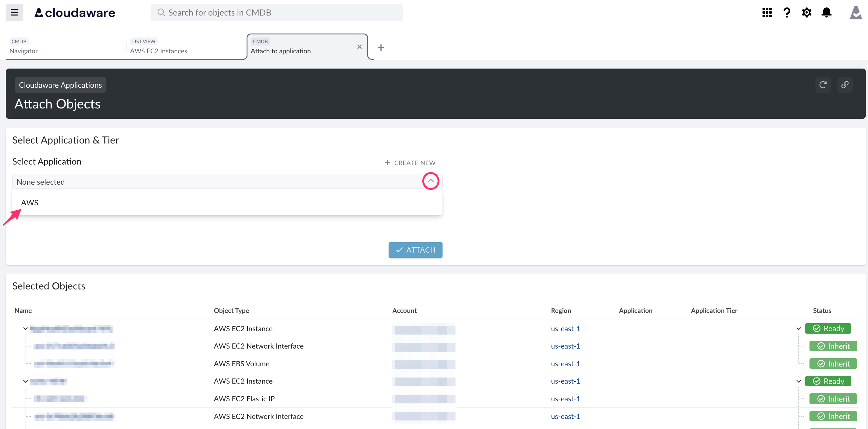The image size is (868, 429).
Task: Open a new tab with the plus
Action: (x=381, y=47)
